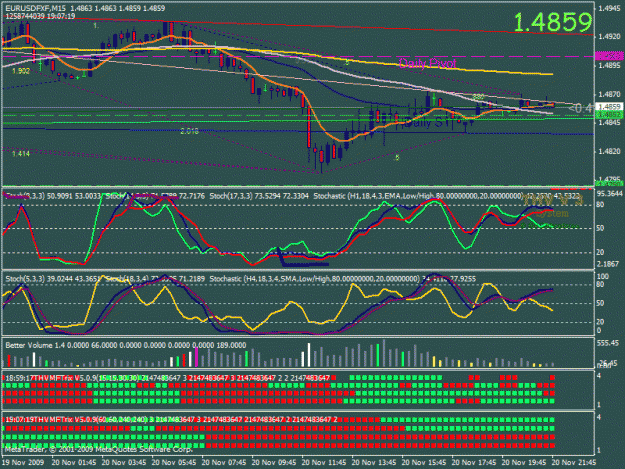Click the magenta pivot price tag on price axis

click(609, 56)
